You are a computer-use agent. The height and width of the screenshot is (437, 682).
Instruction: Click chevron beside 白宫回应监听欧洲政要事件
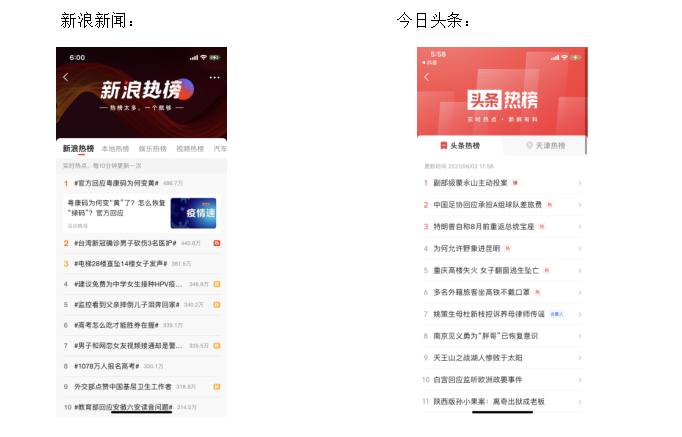pyautogui.click(x=580, y=380)
